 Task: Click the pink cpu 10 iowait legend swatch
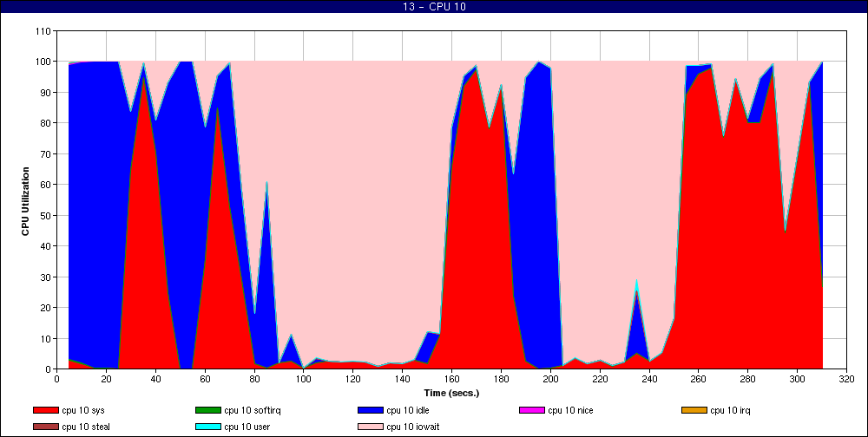(x=370, y=427)
